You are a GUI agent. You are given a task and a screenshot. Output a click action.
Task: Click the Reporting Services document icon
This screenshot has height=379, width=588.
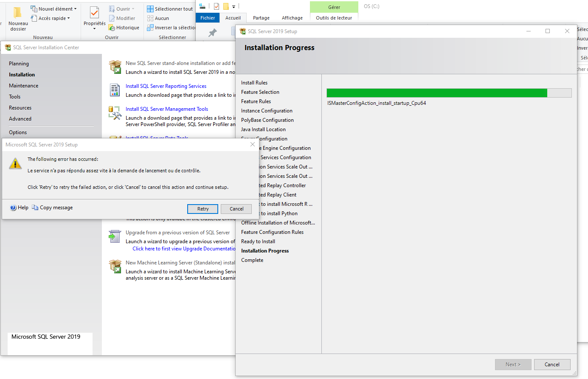click(115, 90)
